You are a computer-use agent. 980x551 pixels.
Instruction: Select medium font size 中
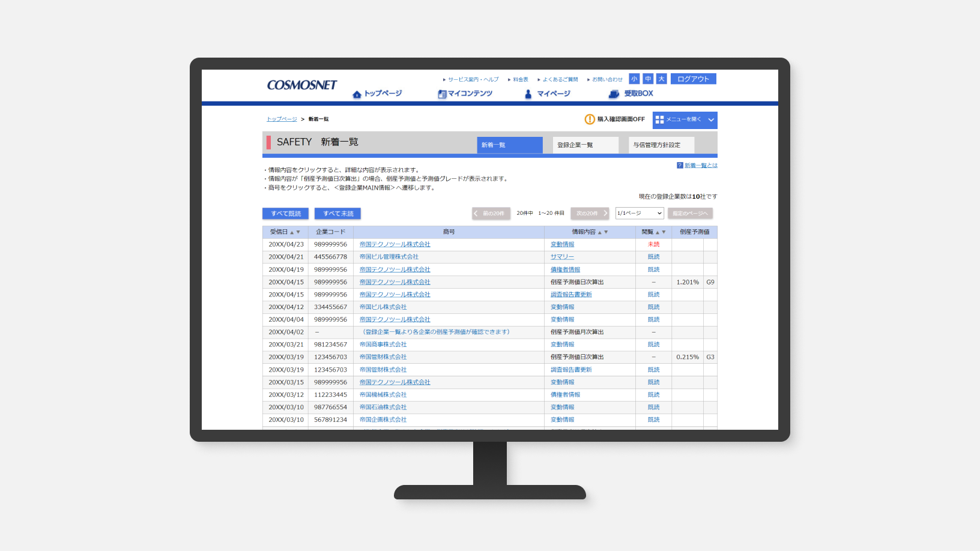tap(648, 79)
